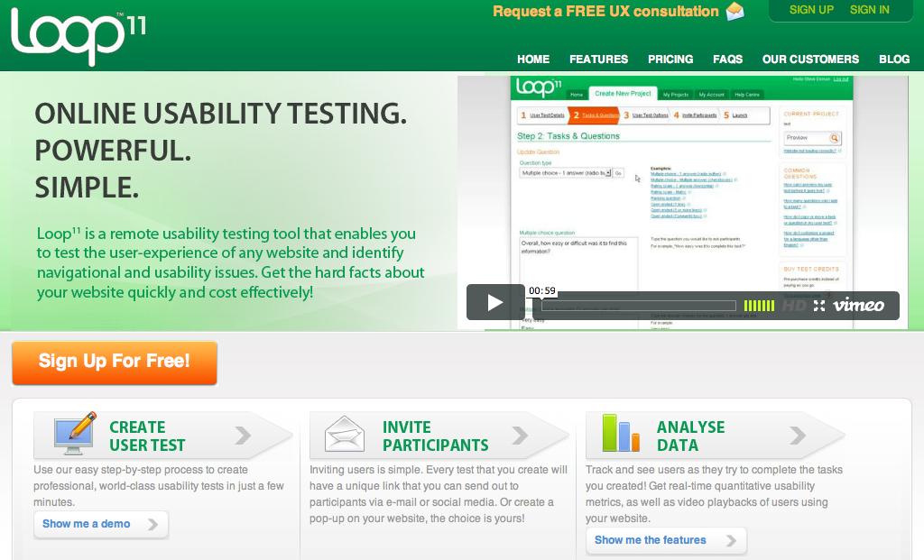The height and width of the screenshot is (560, 924).
Task: Open the Home menu item
Action: pos(533,59)
